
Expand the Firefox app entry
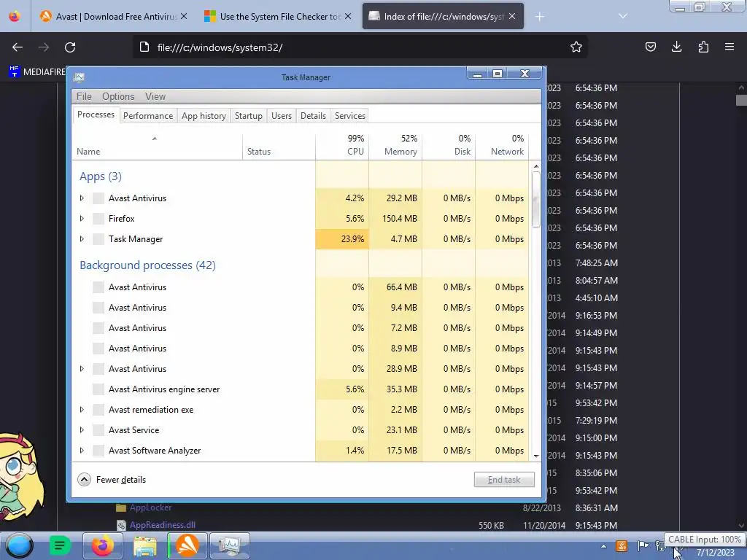82,219
